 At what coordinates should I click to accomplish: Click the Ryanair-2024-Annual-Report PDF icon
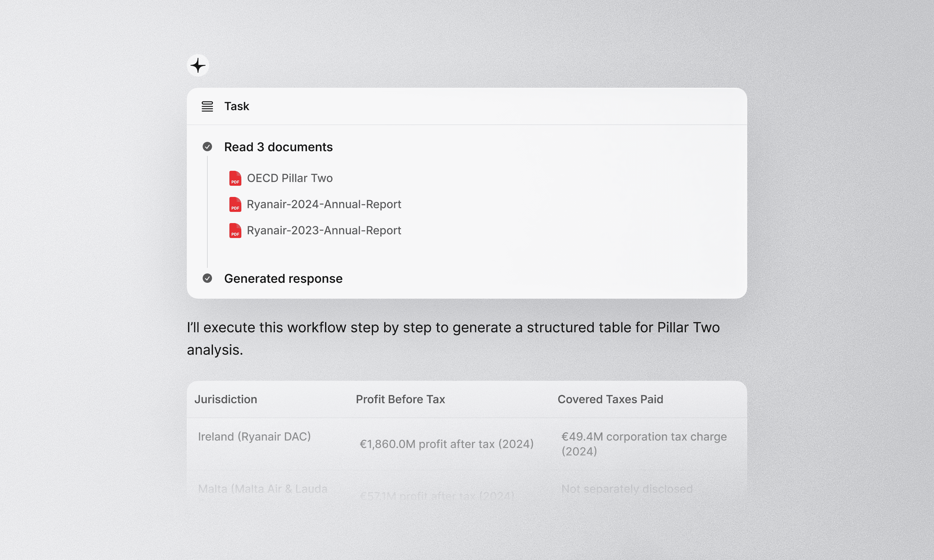[235, 204]
